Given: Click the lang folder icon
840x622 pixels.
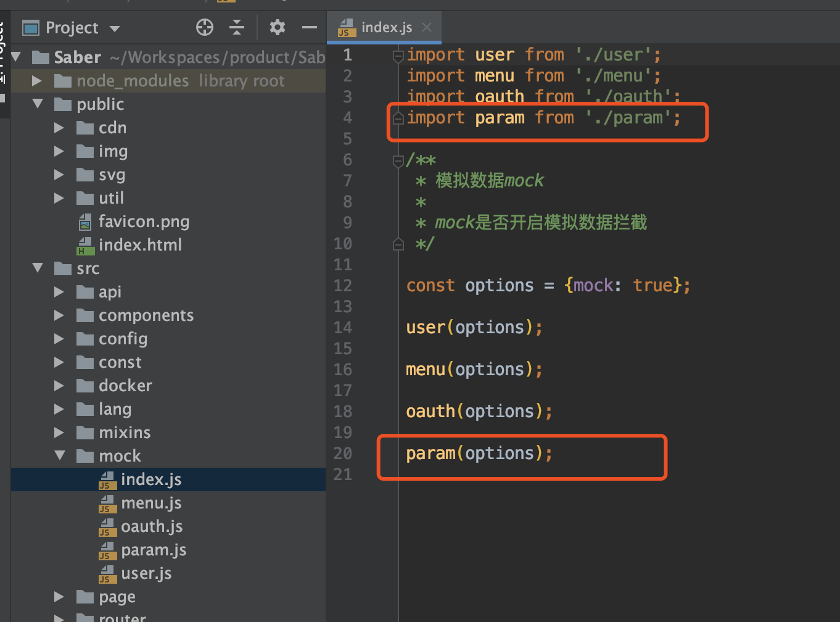Looking at the screenshot, I should 85,409.
